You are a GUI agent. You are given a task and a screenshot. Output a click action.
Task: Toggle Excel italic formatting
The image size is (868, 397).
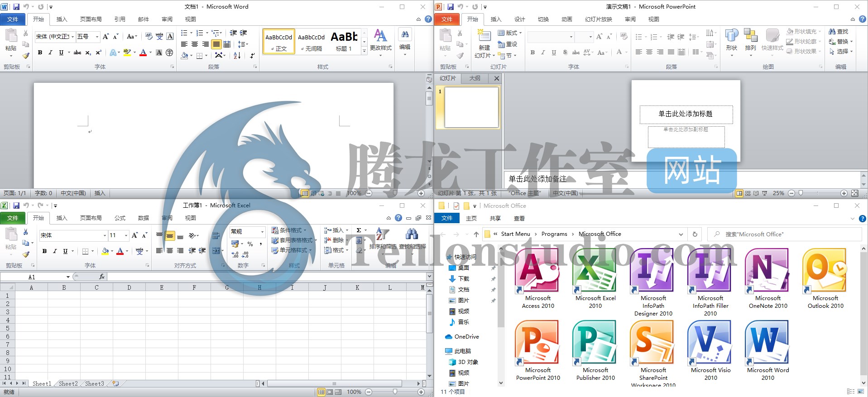55,251
